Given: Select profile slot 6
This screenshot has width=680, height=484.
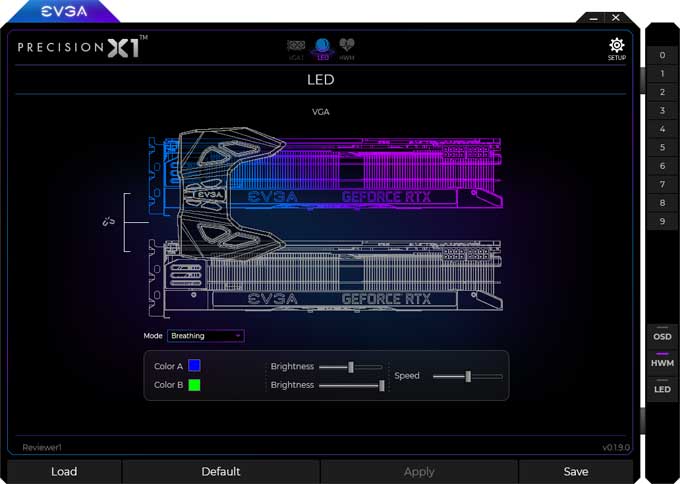Looking at the screenshot, I should point(662,166).
